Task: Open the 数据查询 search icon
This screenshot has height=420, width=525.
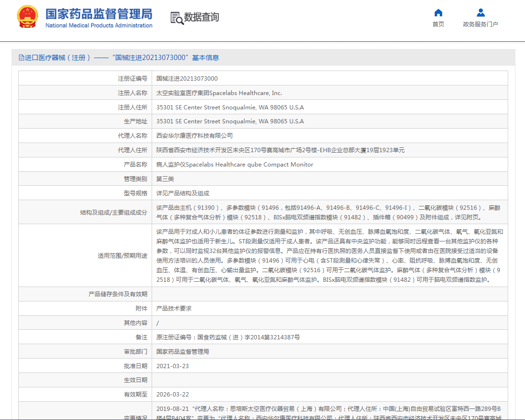Action: [x=177, y=18]
